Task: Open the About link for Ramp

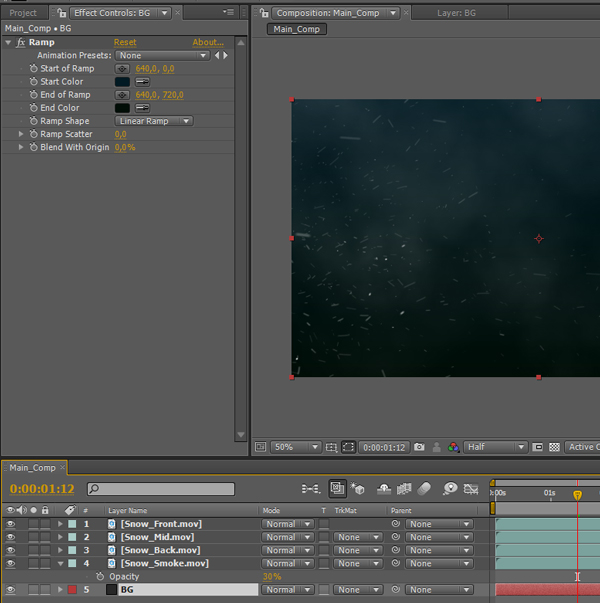Action: 208,43
